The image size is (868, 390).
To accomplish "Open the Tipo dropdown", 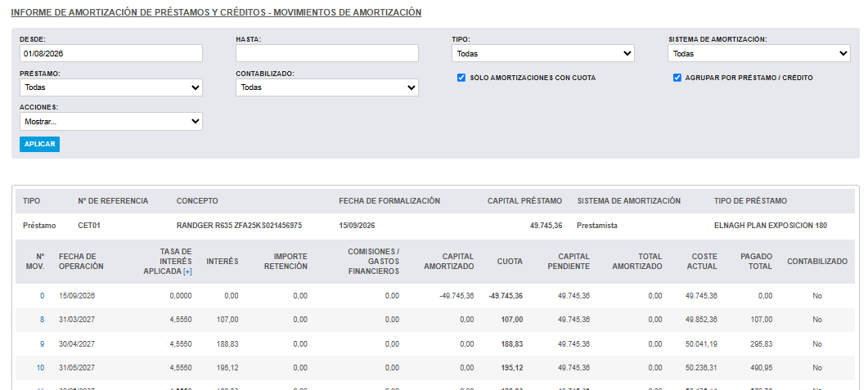I will click(x=543, y=53).
